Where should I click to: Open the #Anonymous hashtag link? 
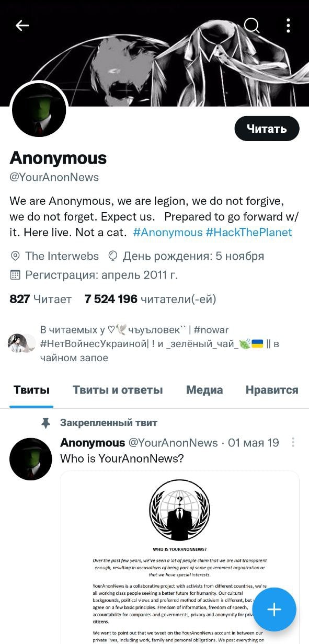coord(168,232)
